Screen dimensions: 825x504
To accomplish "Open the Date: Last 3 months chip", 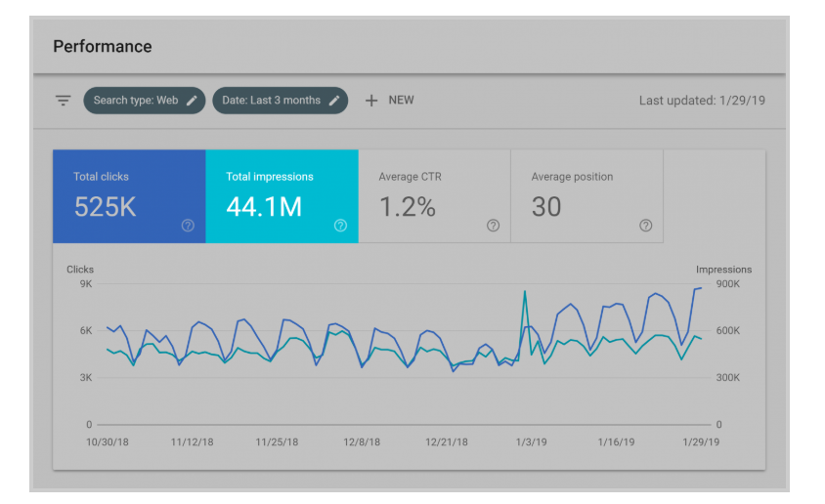I will coord(280,101).
